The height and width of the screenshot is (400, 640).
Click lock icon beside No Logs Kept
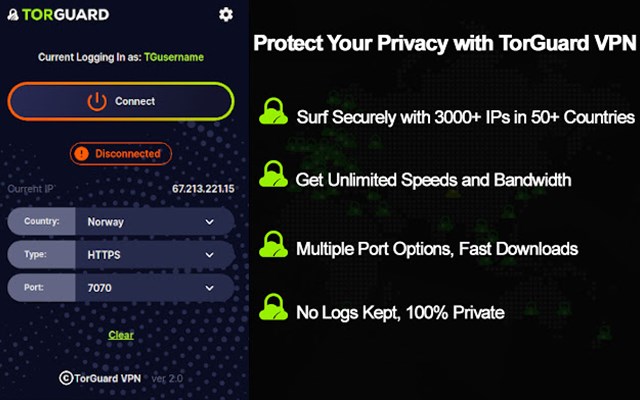pyautogui.click(x=272, y=309)
